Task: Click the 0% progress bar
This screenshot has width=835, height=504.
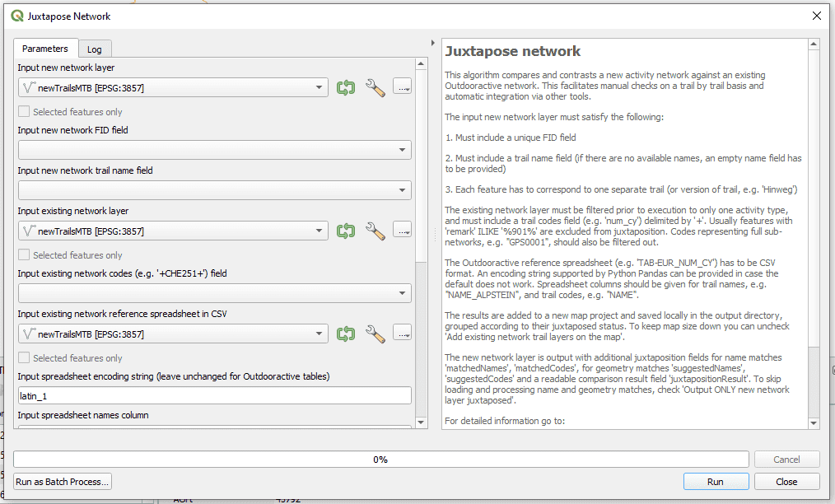Action: click(x=380, y=460)
